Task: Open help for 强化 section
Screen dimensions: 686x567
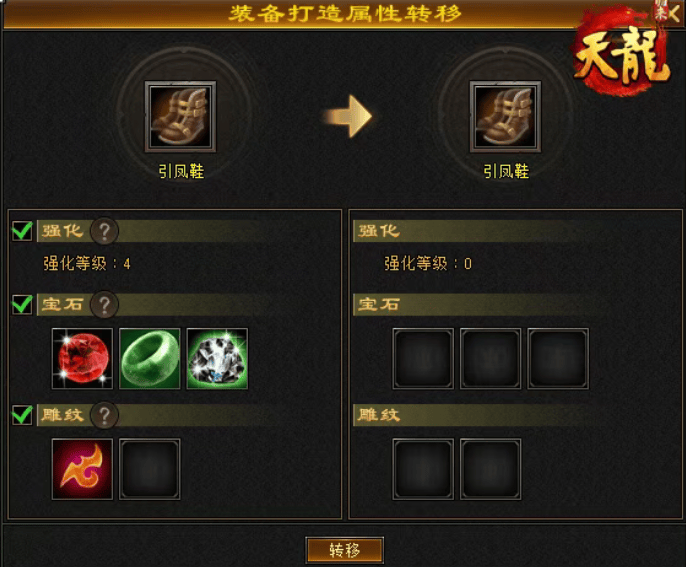Action: point(104,230)
